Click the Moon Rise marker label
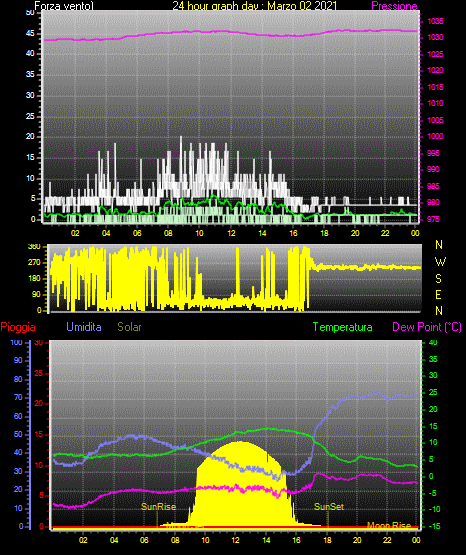The height and width of the screenshot is (555, 466). (x=389, y=525)
